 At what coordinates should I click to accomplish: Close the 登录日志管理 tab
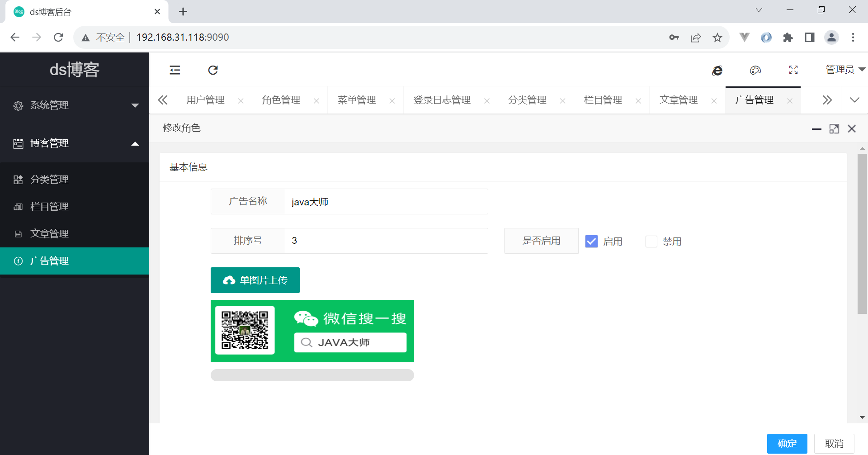pos(487,101)
